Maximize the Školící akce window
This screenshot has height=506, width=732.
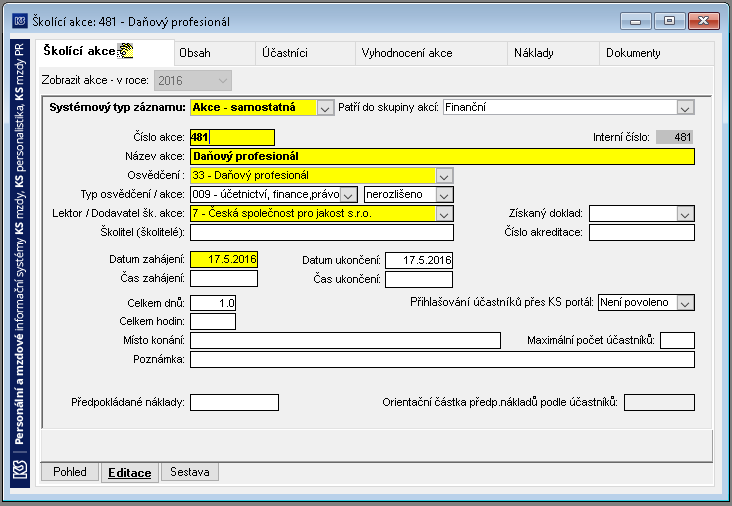[x=669, y=21]
